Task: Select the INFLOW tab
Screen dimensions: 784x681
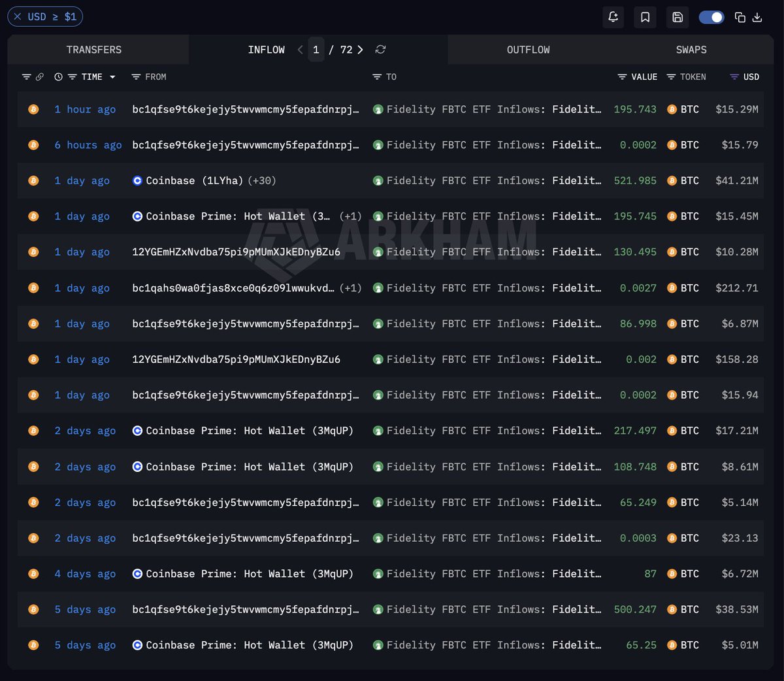Action: click(266, 50)
